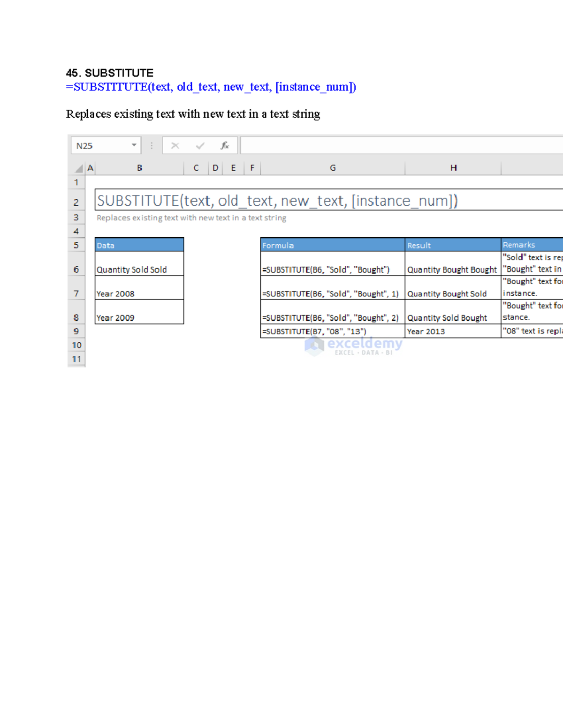Select column D header
Image resolution: width=563 pixels, height=728 pixels.
[215, 168]
